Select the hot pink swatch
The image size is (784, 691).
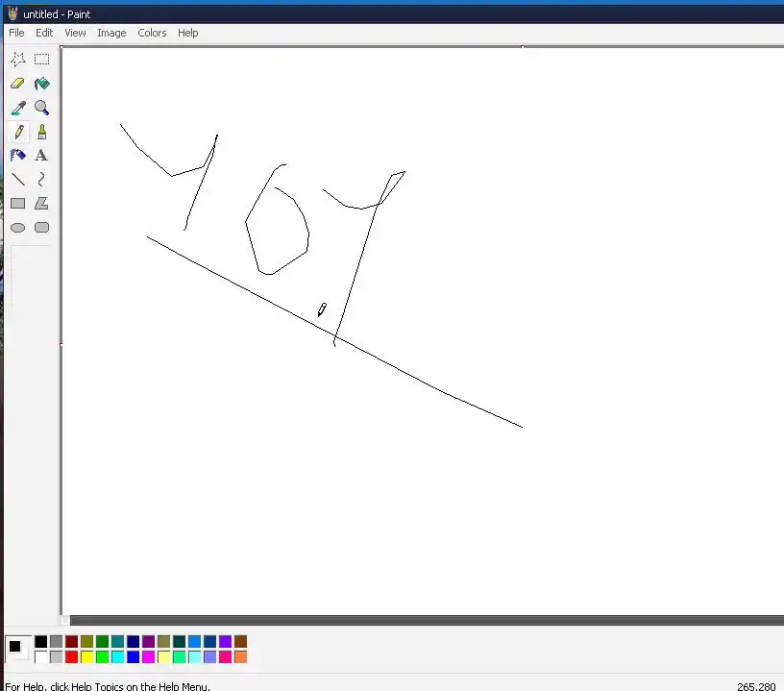click(226, 656)
